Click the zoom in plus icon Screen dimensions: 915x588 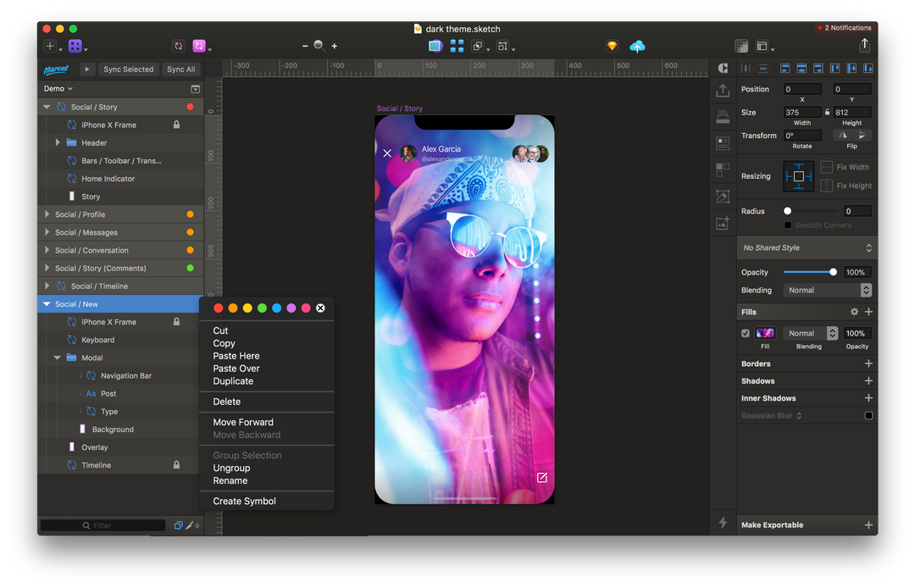tap(335, 47)
